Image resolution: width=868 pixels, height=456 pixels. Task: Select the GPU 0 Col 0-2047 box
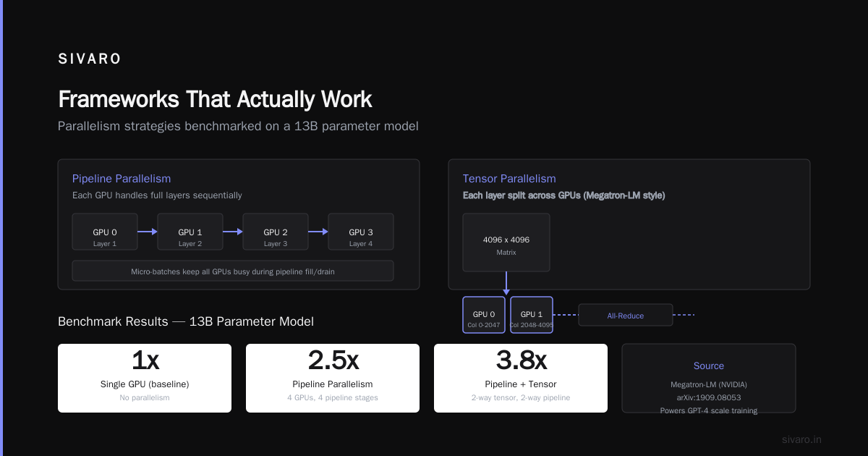(484, 315)
